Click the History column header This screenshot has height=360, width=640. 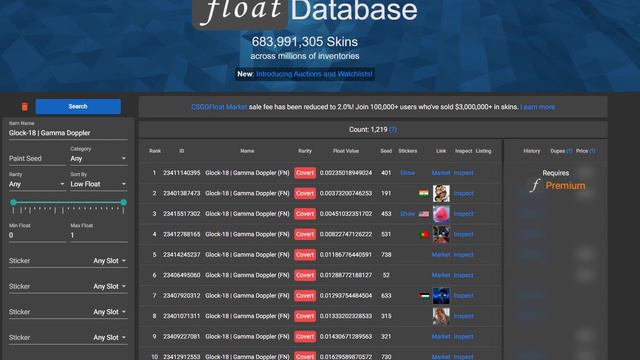(531, 151)
